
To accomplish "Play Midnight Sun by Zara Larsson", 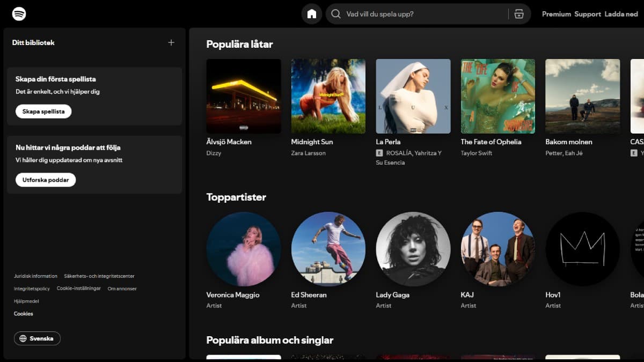I will tap(328, 96).
